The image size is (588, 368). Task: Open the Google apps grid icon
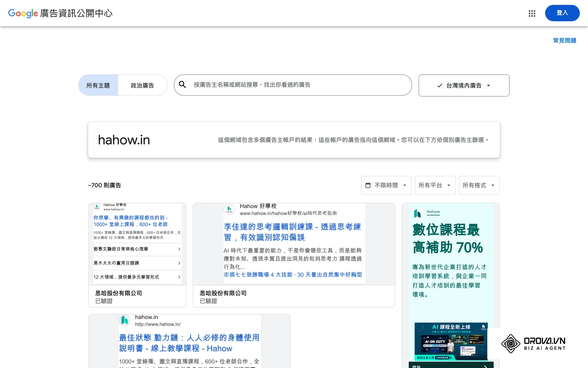(532, 13)
